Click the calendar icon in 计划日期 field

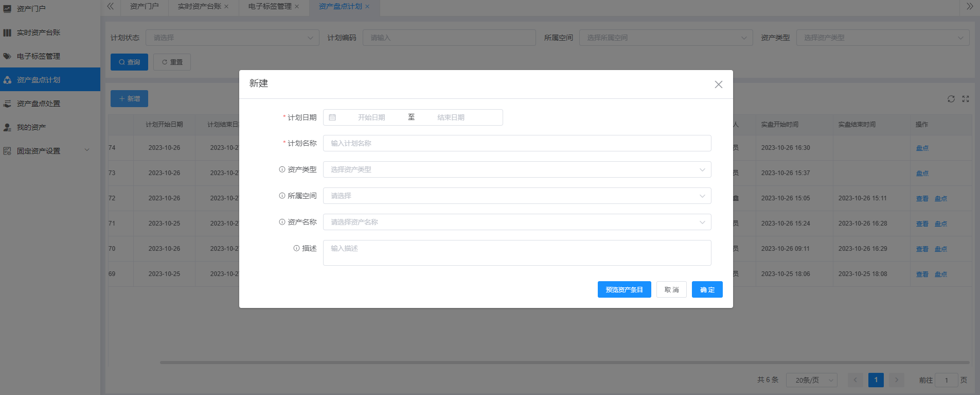pos(332,117)
